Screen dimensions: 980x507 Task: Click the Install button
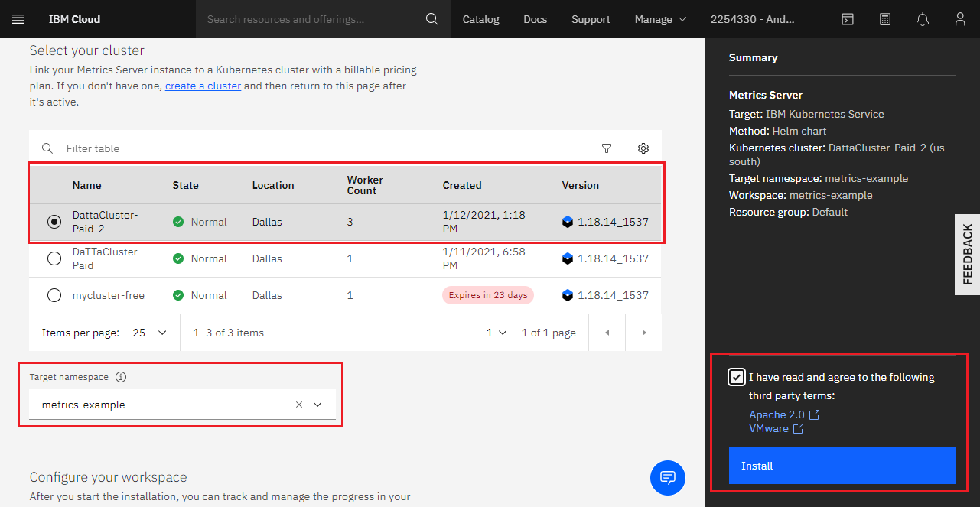[842, 466]
